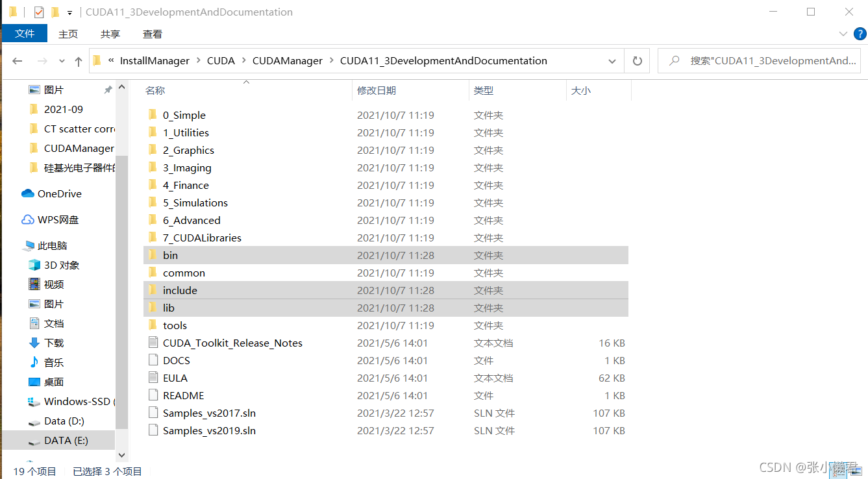The height and width of the screenshot is (479, 868).
Task: Switch to the 查看 ribbon tab
Action: pos(153,34)
